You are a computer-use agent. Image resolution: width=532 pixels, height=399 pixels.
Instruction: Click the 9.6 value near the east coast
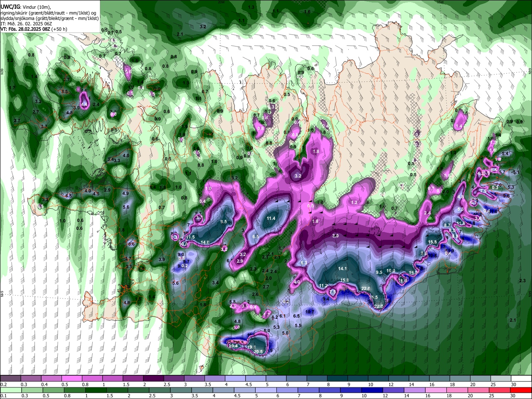506,195
